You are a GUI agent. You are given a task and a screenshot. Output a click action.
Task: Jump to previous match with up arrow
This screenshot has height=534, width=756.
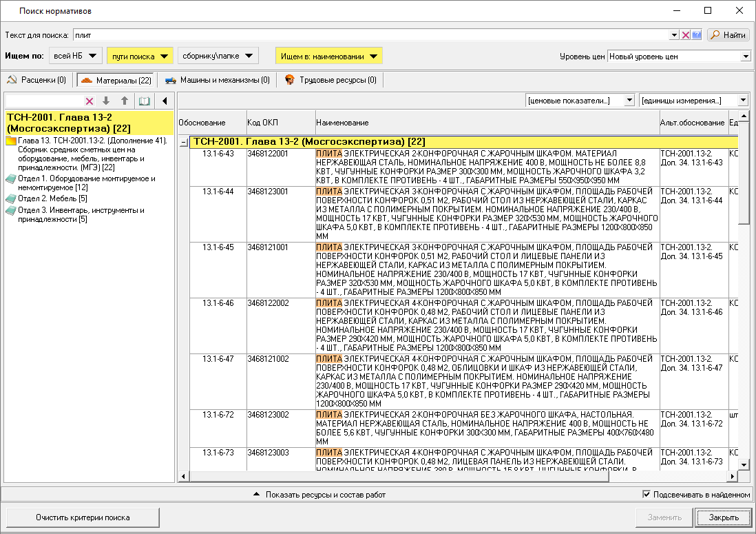pyautogui.click(x=125, y=101)
